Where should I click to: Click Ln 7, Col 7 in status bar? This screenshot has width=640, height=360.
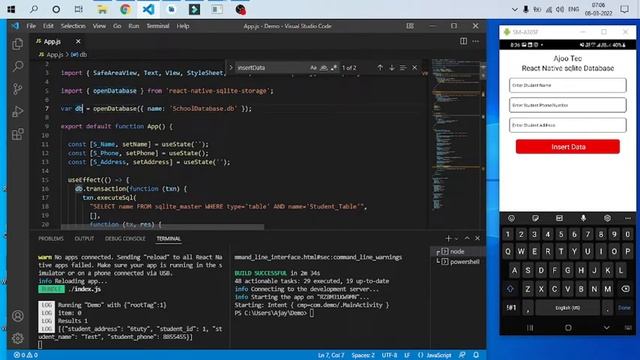(x=331, y=355)
